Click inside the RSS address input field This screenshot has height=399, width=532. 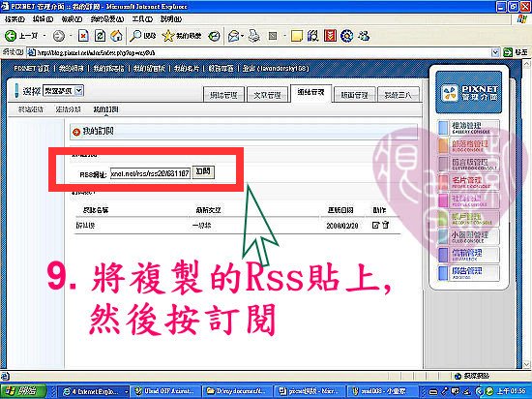[x=150, y=173]
